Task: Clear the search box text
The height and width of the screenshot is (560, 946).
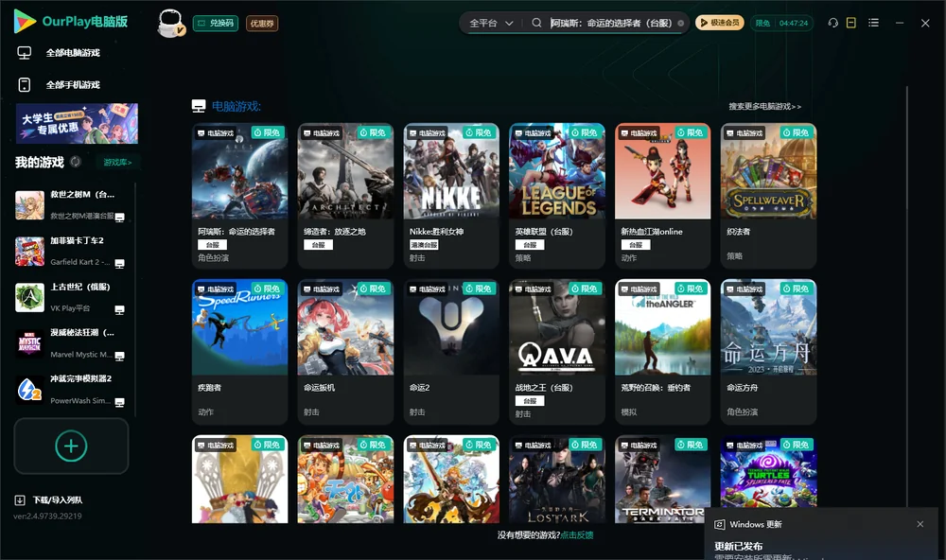Action: [x=680, y=23]
